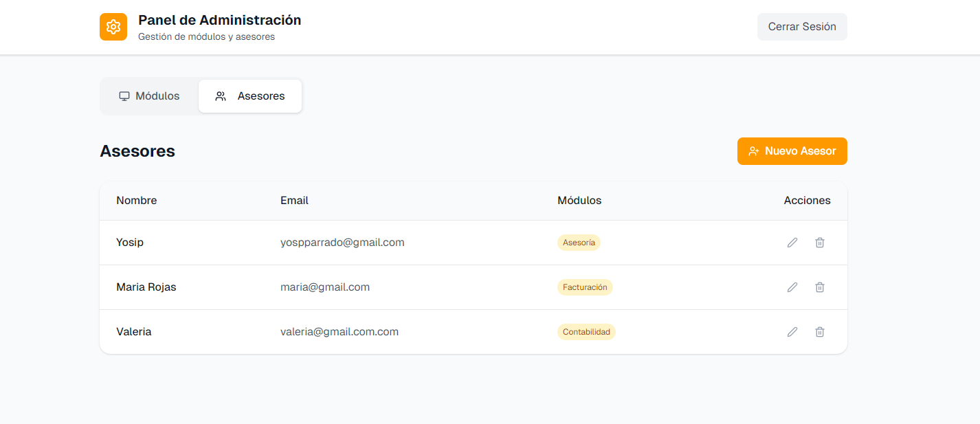Viewport: 980px width, 424px height.
Task: Delete Valeria with the trash icon
Action: point(820,332)
